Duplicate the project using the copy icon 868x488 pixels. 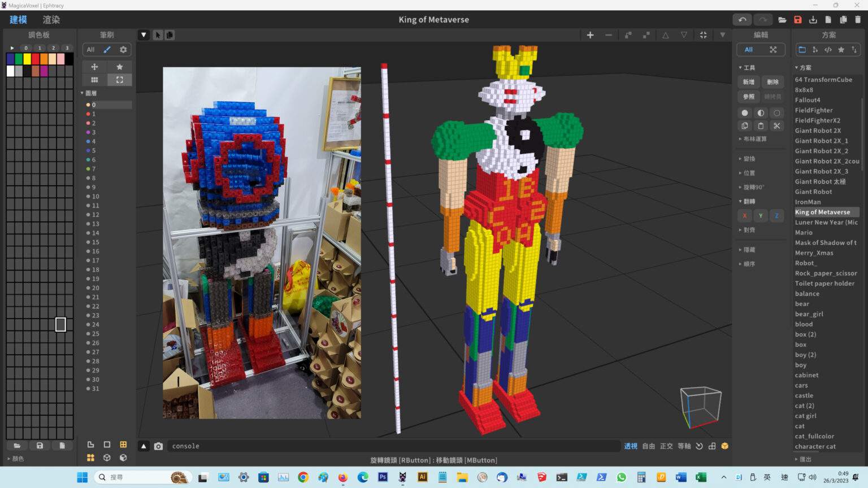(843, 20)
